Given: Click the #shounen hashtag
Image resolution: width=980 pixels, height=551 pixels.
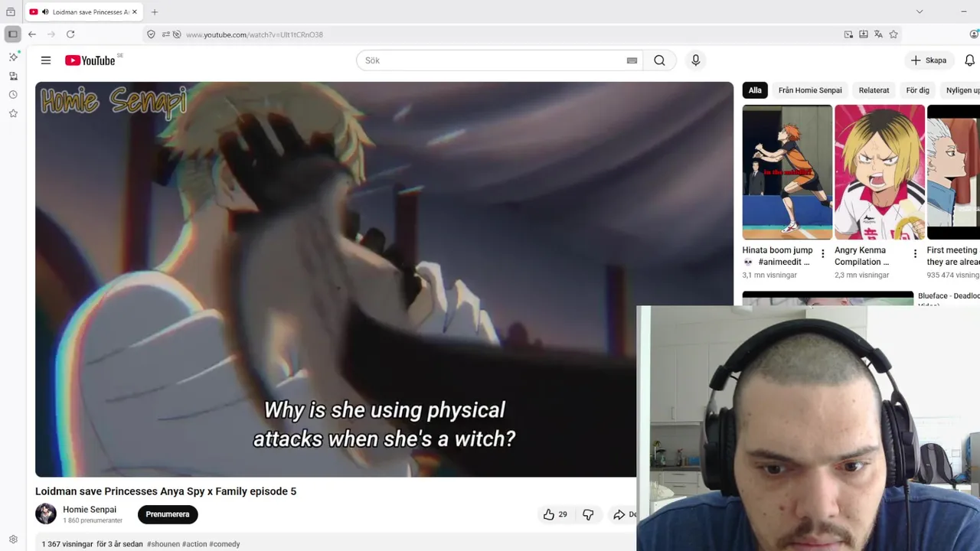Looking at the screenshot, I should pyautogui.click(x=163, y=544).
